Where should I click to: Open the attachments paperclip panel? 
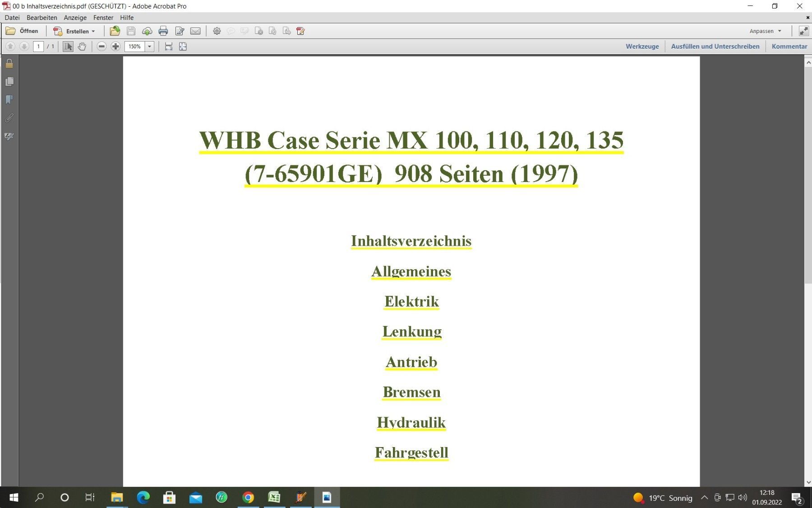(9, 118)
